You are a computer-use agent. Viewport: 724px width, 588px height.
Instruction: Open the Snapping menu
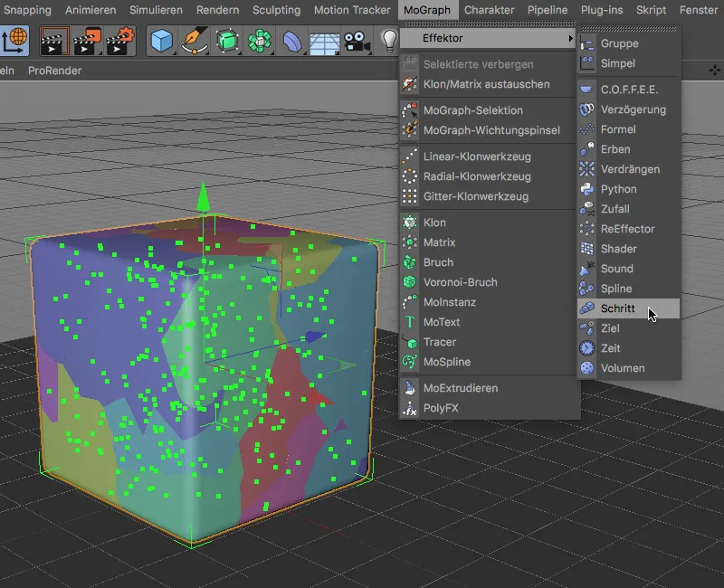[27, 10]
